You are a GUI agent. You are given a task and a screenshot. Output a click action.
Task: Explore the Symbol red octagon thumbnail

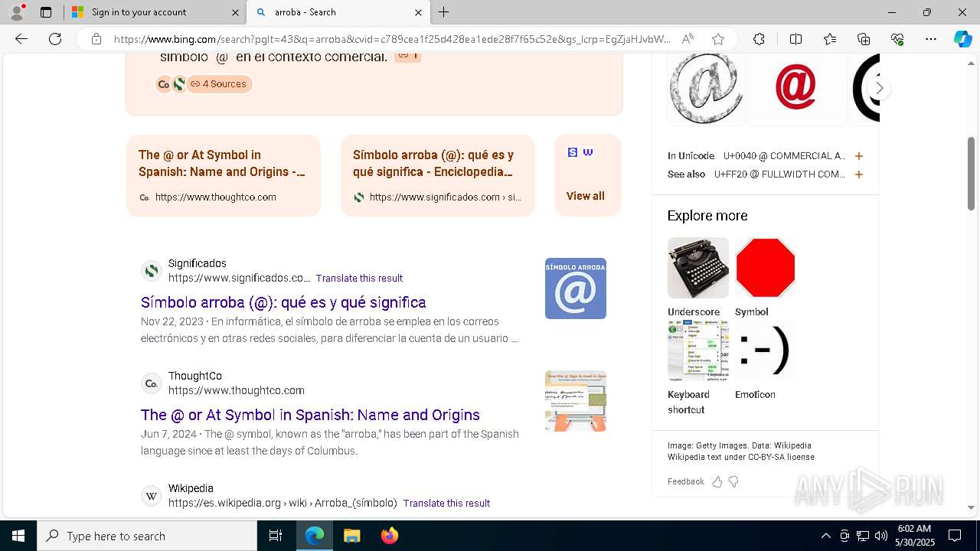point(765,268)
